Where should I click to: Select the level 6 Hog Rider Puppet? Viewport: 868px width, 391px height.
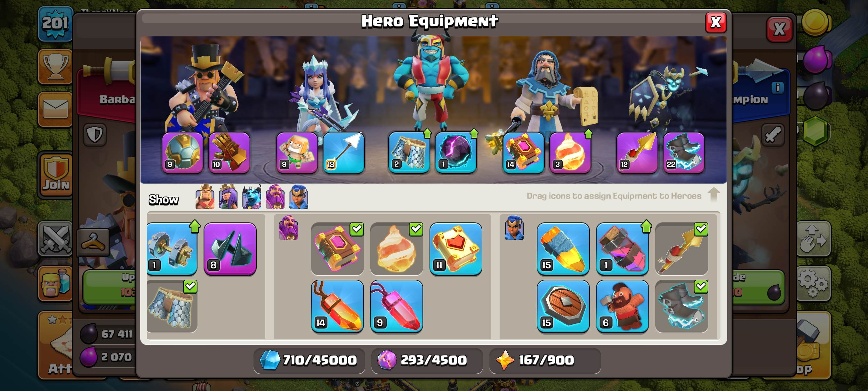622,306
